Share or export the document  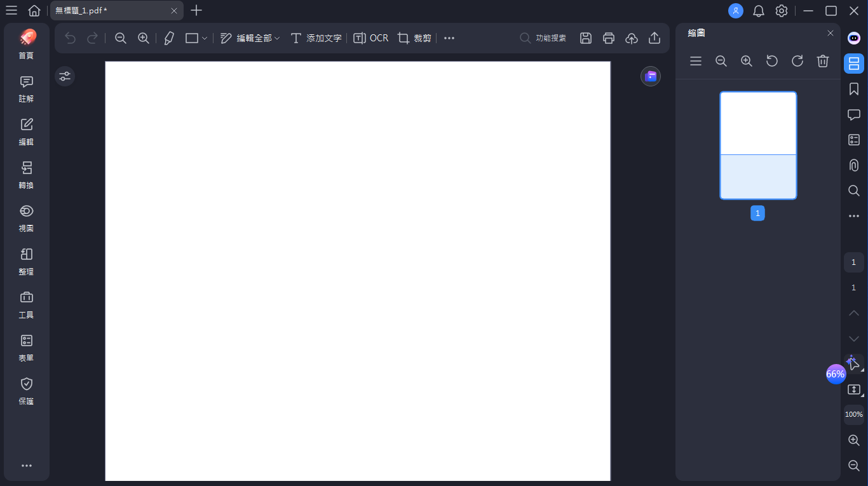pyautogui.click(x=654, y=38)
